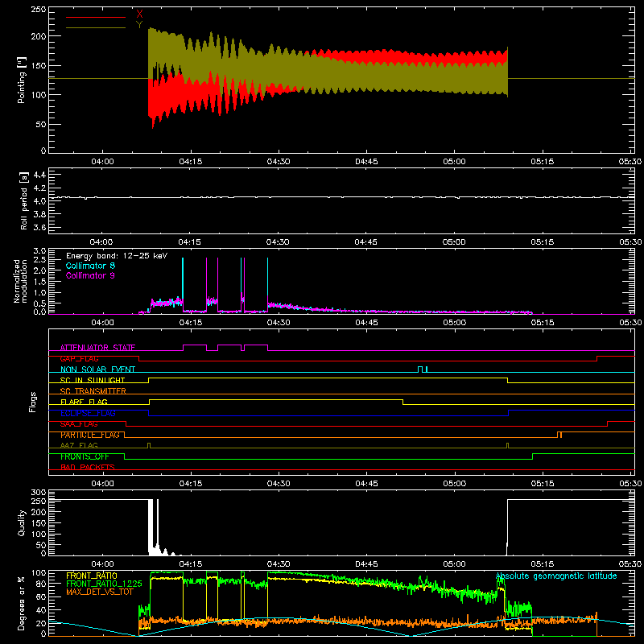Select the BAD_PACKETS label
This screenshot has width=644, height=644.
click(88, 467)
